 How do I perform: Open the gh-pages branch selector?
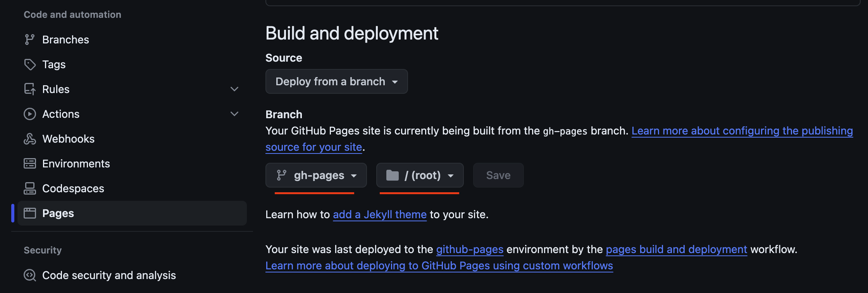coord(316,175)
